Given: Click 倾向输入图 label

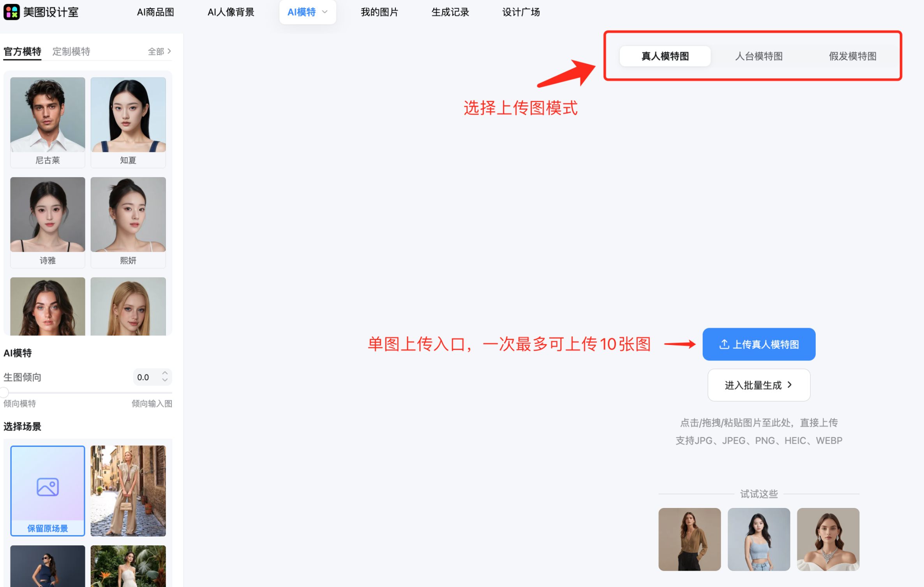Looking at the screenshot, I should pos(152,403).
